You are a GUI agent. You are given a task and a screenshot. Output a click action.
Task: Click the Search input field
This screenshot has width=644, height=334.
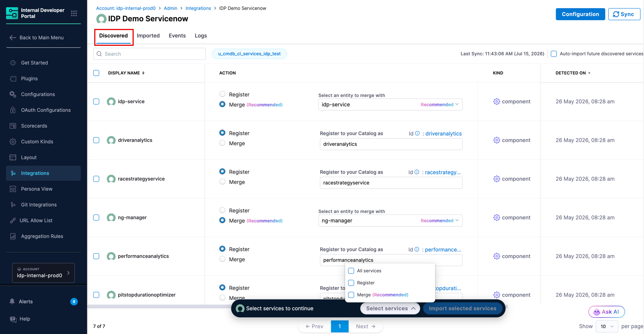tap(149, 54)
